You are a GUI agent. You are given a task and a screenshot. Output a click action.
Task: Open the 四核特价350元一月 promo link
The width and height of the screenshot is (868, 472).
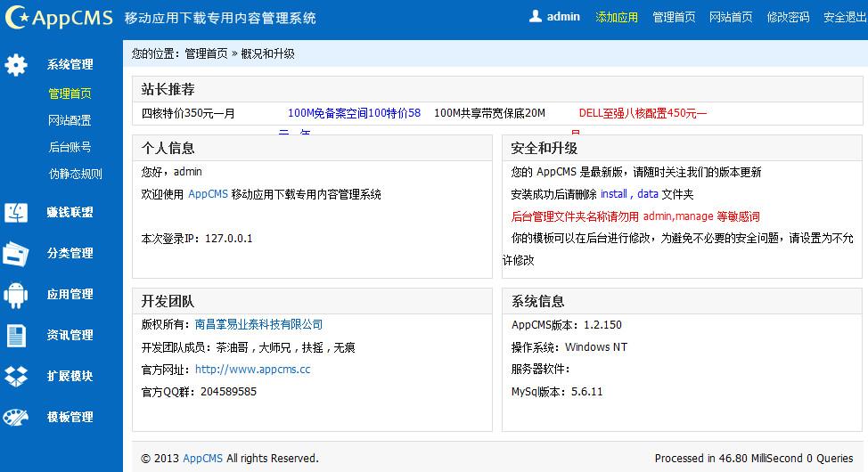[188, 113]
